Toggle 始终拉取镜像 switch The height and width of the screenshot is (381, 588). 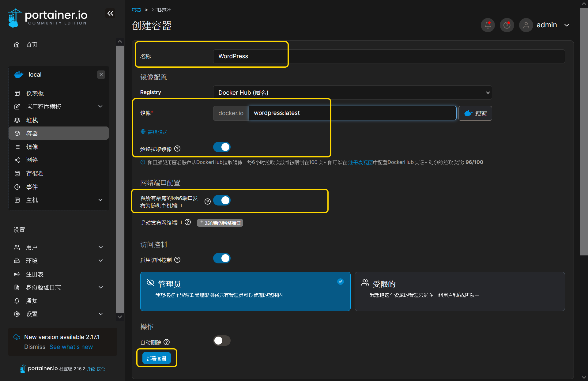[222, 147]
